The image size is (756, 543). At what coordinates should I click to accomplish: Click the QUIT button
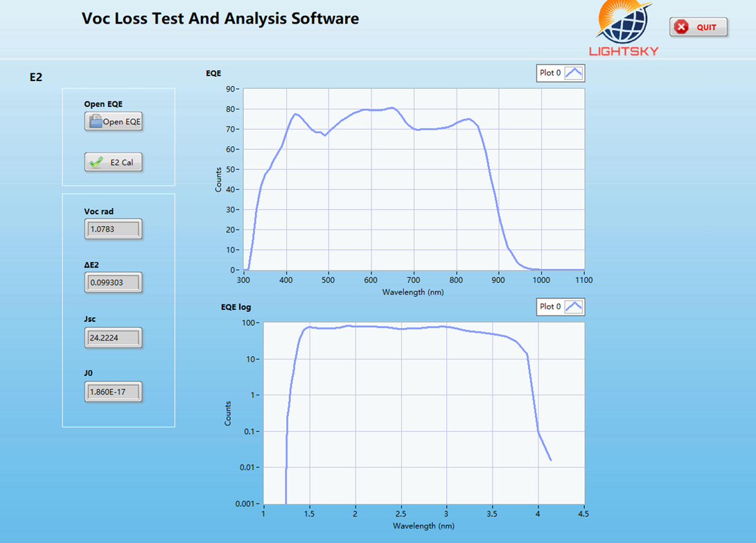click(x=698, y=27)
